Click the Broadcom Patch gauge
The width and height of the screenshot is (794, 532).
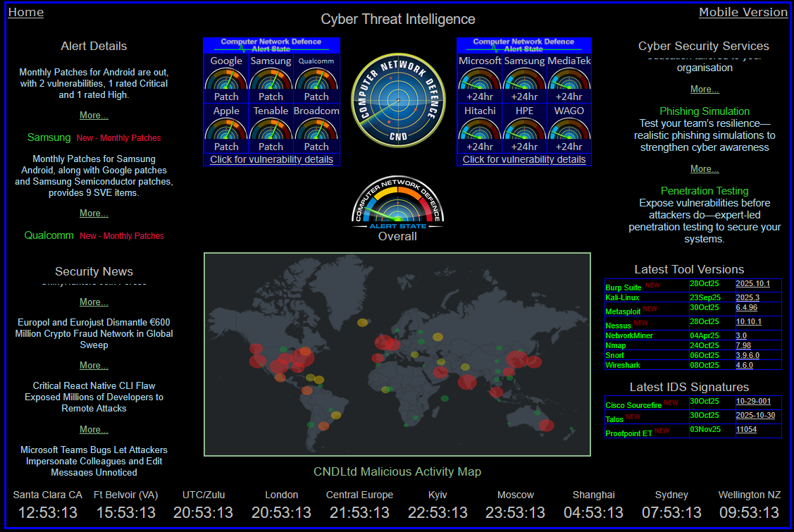click(x=316, y=128)
